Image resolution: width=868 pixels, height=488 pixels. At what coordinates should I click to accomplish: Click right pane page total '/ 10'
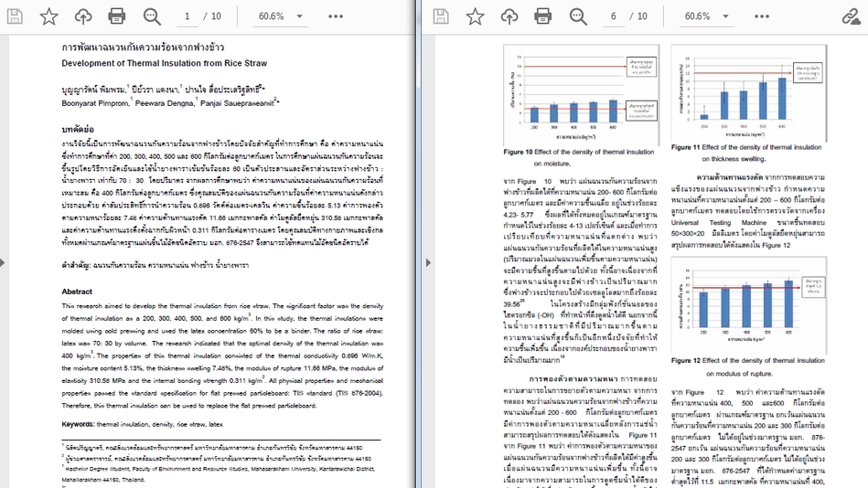coord(638,16)
